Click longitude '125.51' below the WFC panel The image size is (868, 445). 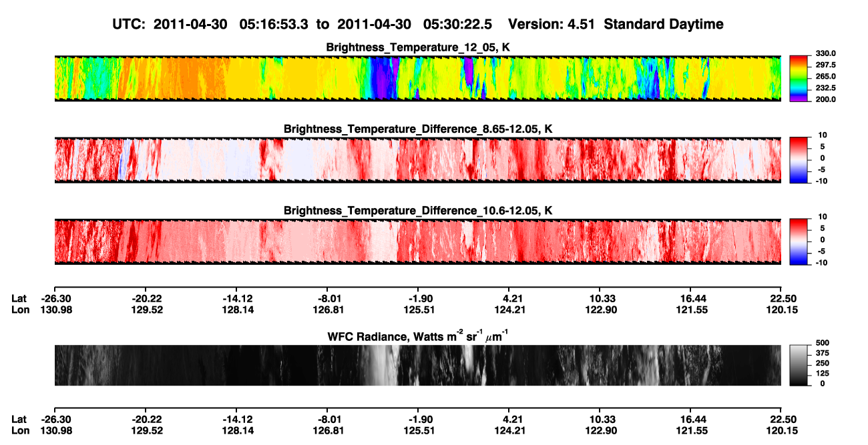[x=421, y=430]
